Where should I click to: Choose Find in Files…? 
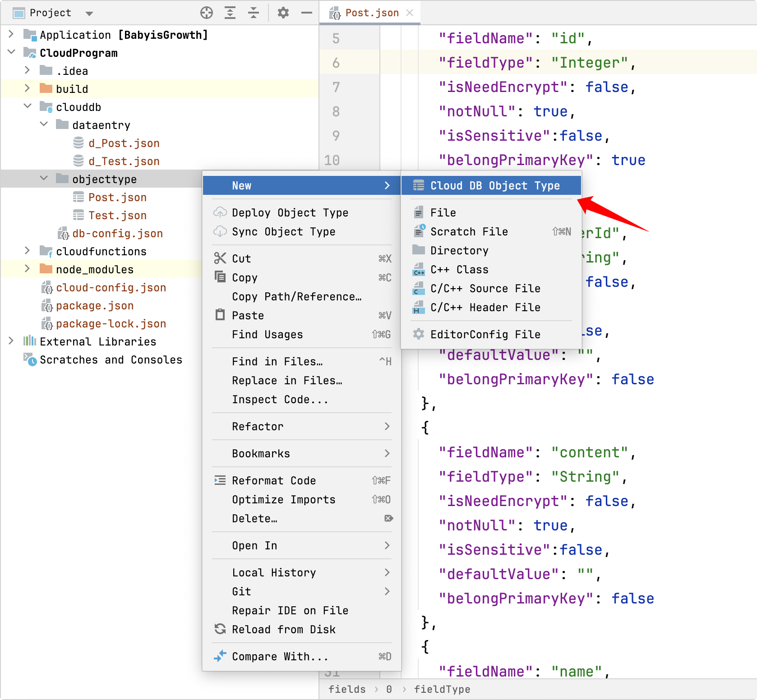point(301,361)
